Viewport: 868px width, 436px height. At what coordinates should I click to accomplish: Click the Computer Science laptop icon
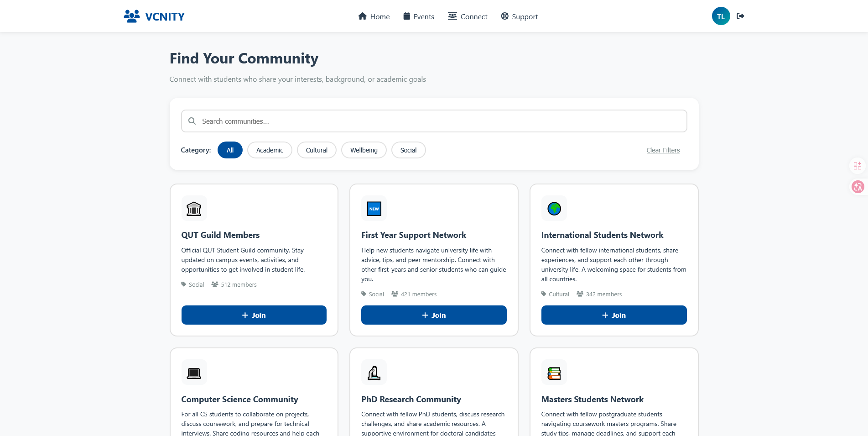pyautogui.click(x=194, y=373)
